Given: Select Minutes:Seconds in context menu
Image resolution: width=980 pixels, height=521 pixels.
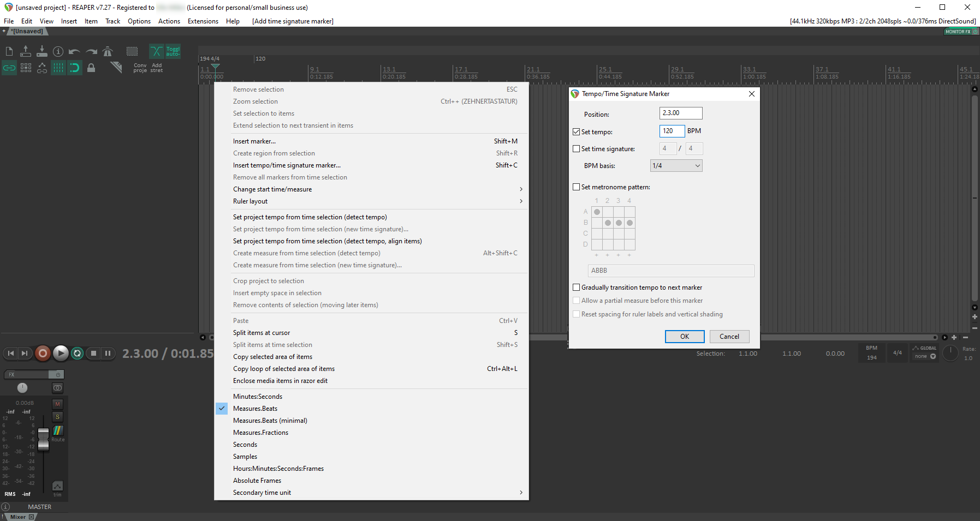Looking at the screenshot, I should (258, 397).
